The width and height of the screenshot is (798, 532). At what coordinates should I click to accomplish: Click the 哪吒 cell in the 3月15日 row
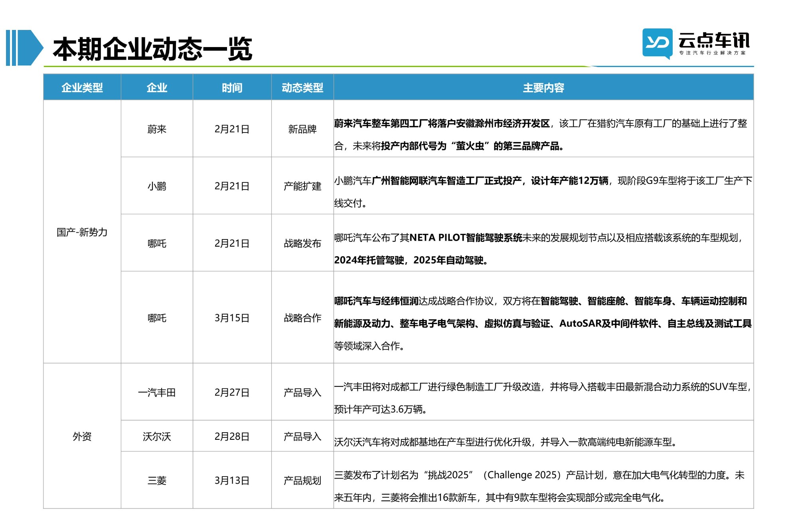(157, 318)
